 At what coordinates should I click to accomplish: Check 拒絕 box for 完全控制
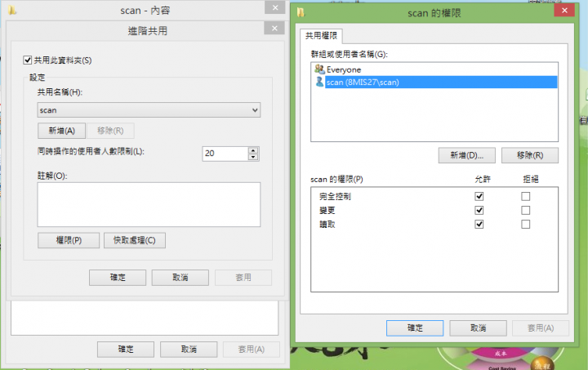(x=525, y=196)
